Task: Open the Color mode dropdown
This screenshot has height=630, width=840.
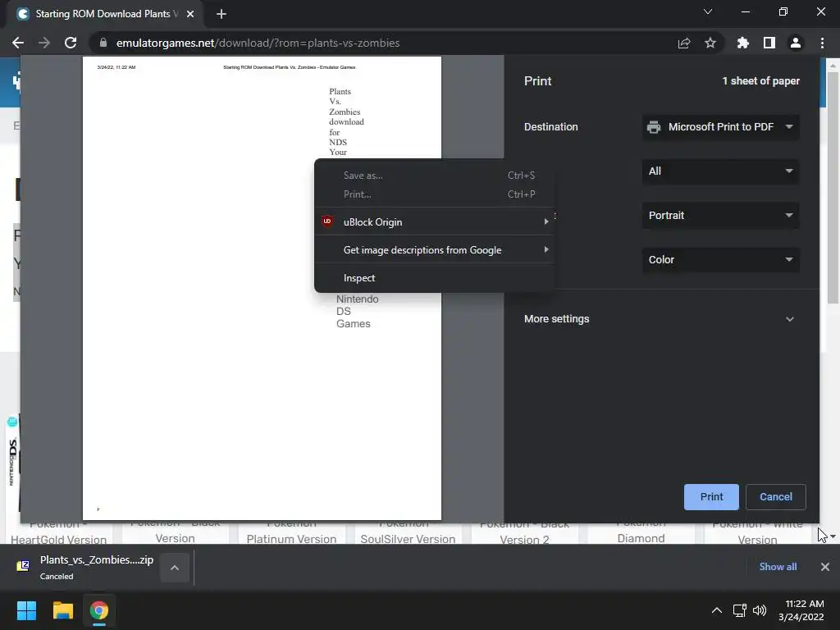Action: (720, 260)
